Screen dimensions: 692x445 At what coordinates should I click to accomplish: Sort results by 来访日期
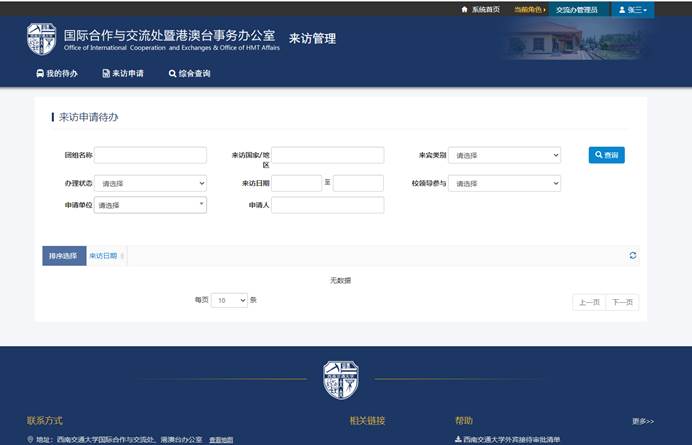pyautogui.click(x=105, y=256)
